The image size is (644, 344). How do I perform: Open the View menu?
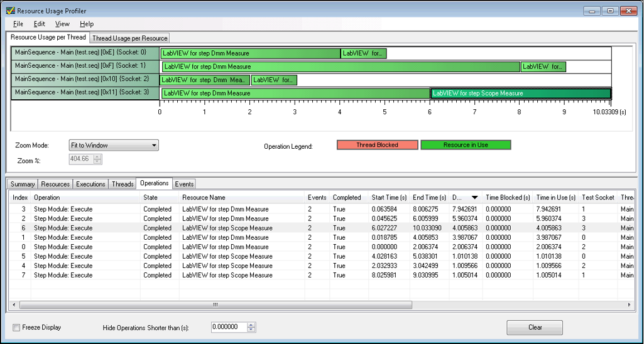(62, 24)
